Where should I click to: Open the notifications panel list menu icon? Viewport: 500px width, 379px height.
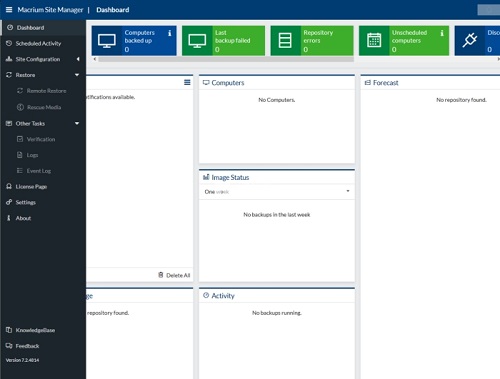(187, 82)
